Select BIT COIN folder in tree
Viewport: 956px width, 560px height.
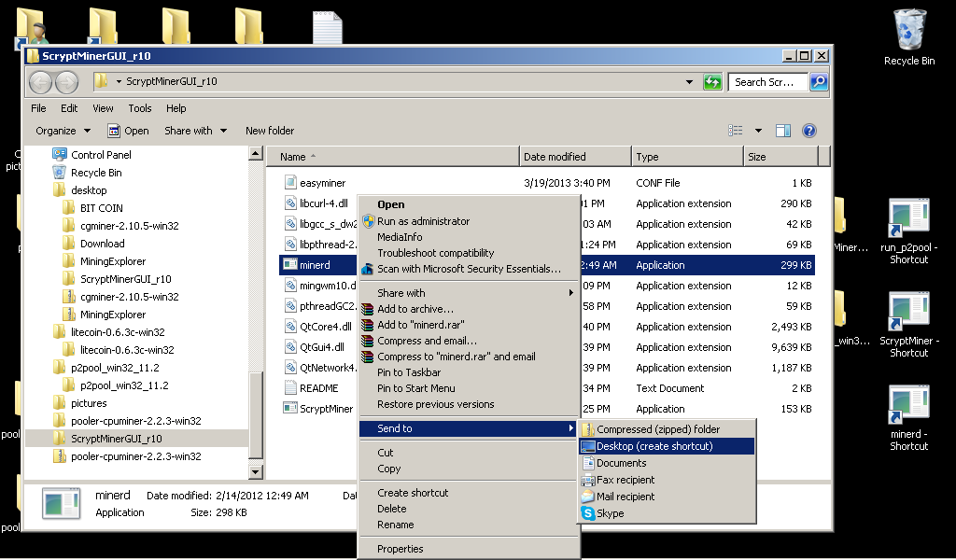pyautogui.click(x=101, y=208)
